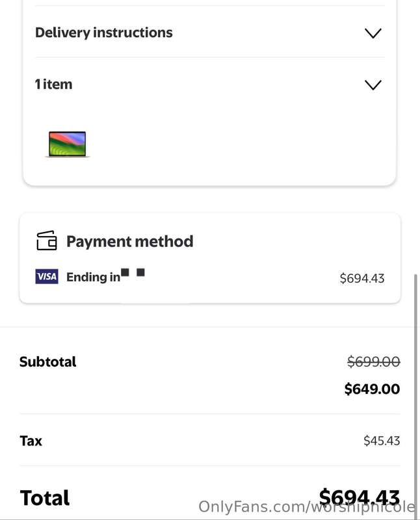Select the Payment method heading
Image resolution: width=420 pixels, height=520 pixels.
[x=130, y=241]
